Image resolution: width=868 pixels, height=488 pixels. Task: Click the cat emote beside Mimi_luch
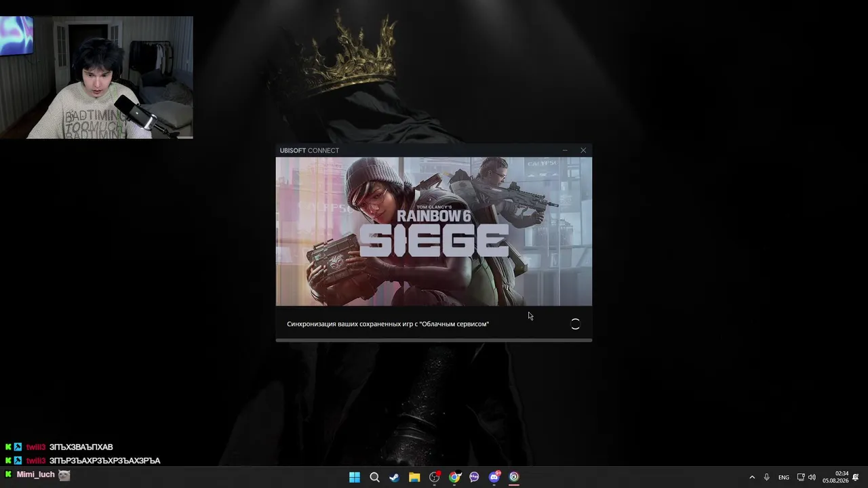tap(64, 475)
